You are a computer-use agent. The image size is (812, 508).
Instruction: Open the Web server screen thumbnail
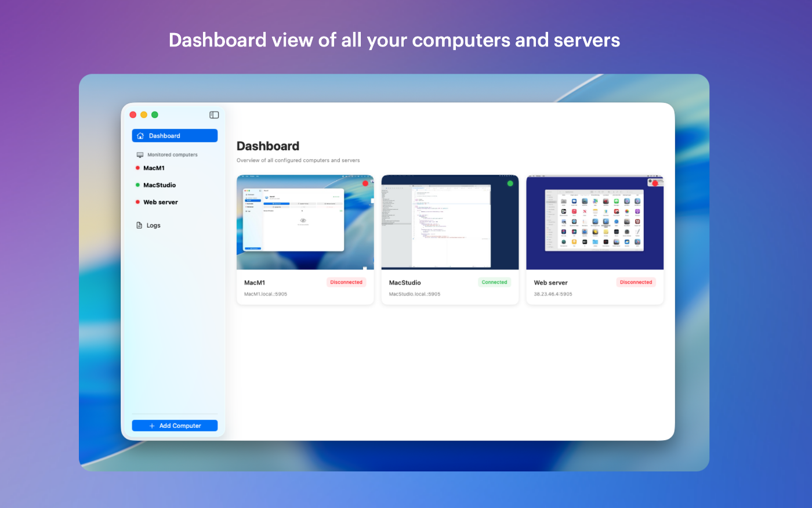pos(594,223)
